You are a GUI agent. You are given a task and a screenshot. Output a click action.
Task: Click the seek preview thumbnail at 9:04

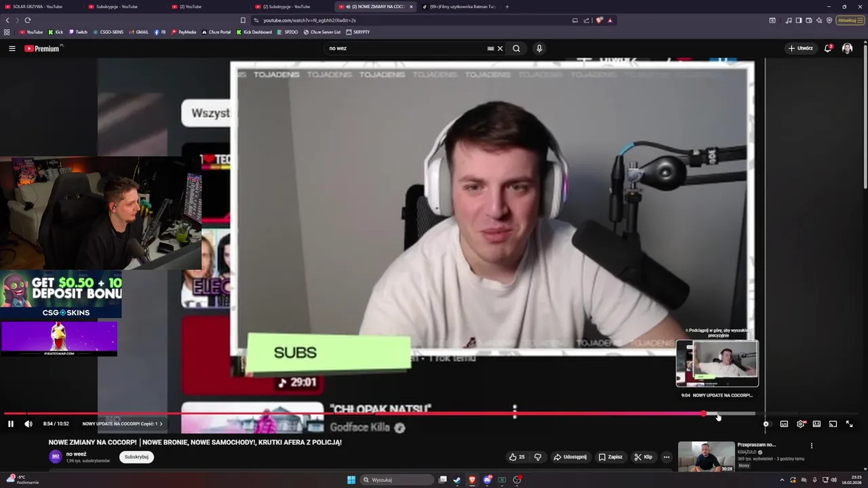pyautogui.click(x=717, y=363)
